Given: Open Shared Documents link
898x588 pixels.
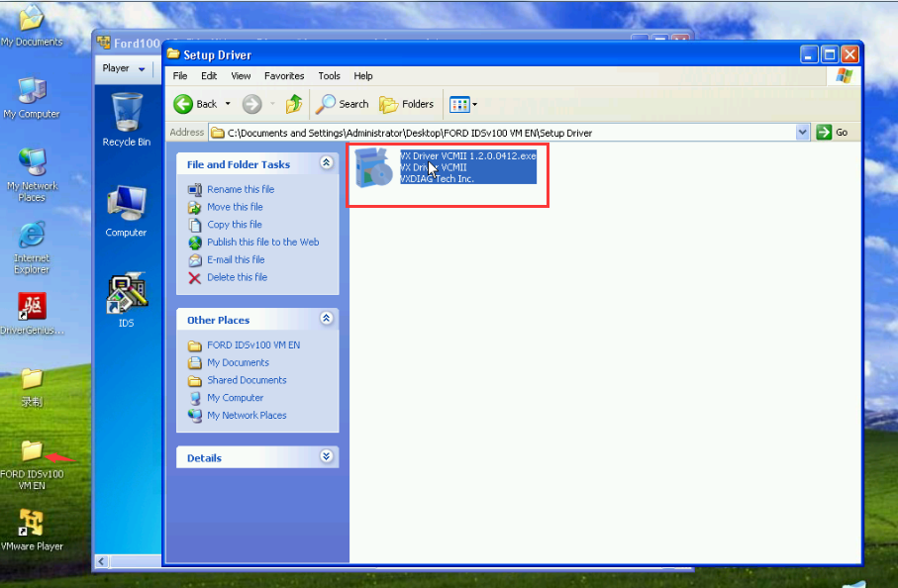Looking at the screenshot, I should pos(247,380).
